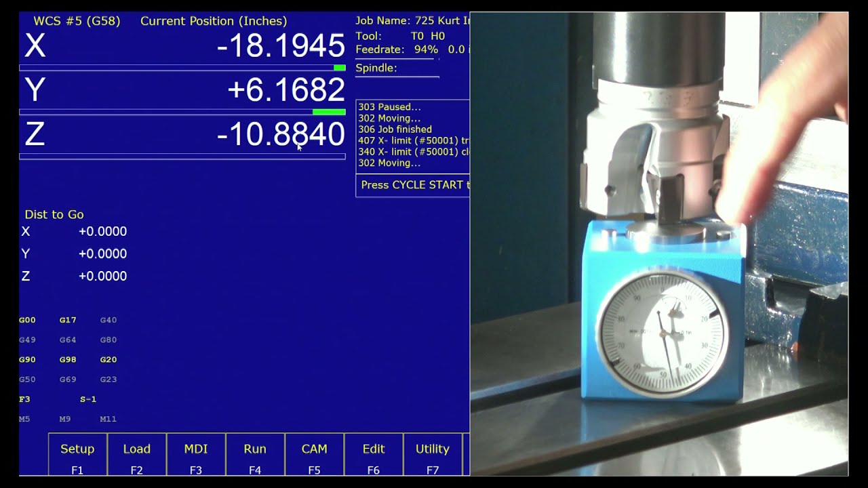Click the F3 feed code
Viewport: 868px width, 488px height.
pos(24,399)
